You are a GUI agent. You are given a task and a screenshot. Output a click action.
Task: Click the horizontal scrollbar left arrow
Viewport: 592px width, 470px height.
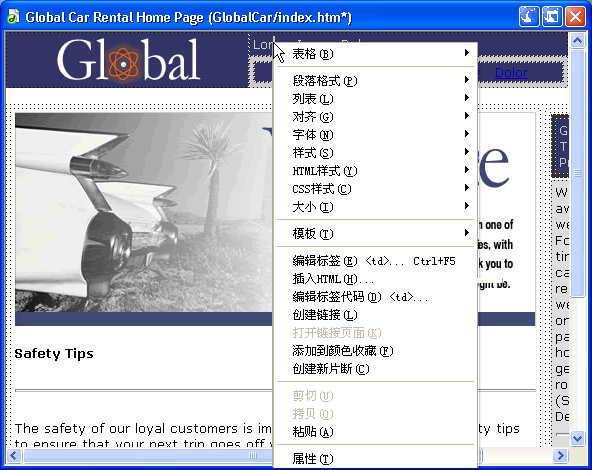pos(14,455)
